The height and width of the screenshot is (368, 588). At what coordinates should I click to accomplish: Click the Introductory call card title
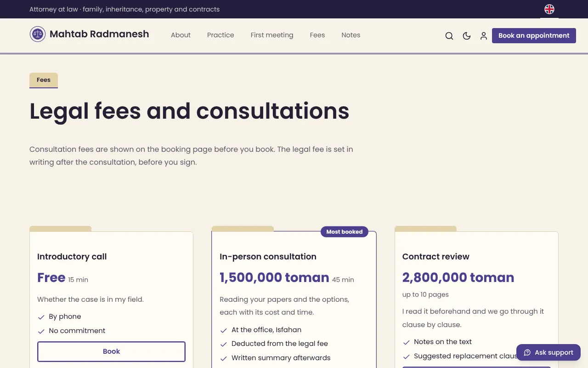(72, 257)
